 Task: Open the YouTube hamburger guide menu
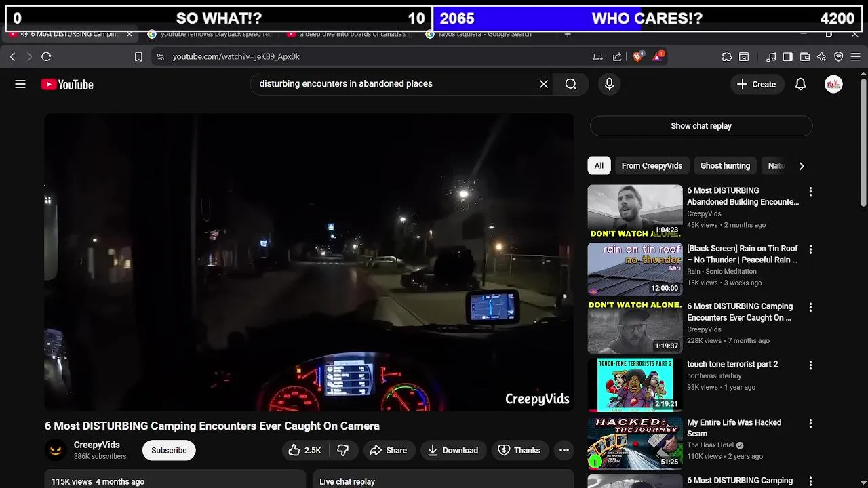20,84
